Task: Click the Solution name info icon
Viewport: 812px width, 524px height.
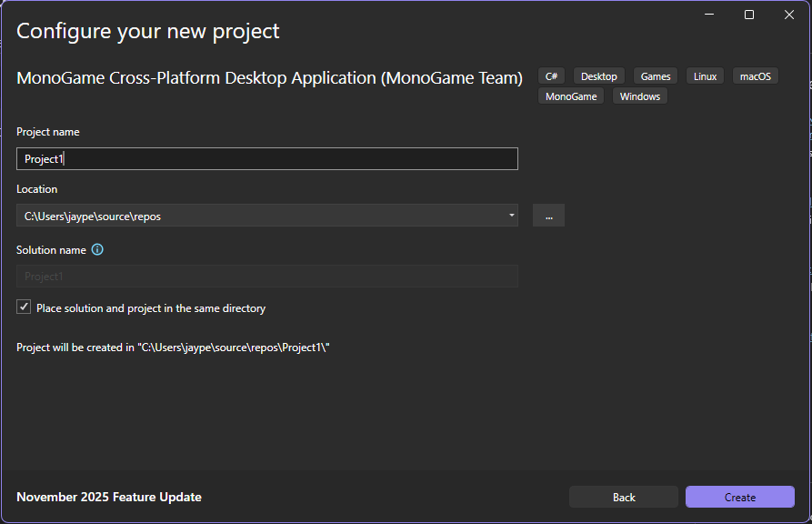Action: (97, 250)
